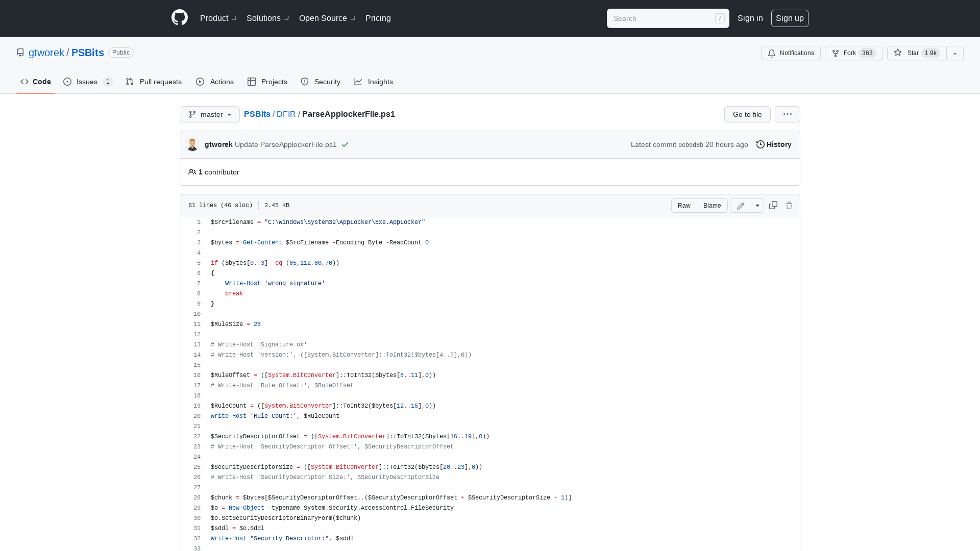
Task: Go to the PSBits breadcrumb root
Action: click(x=257, y=114)
